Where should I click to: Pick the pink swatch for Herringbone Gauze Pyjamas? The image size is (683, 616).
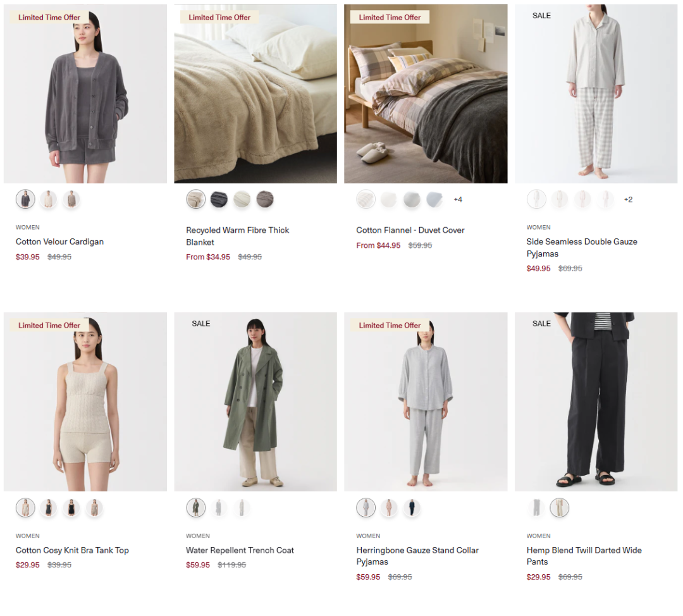(x=389, y=508)
